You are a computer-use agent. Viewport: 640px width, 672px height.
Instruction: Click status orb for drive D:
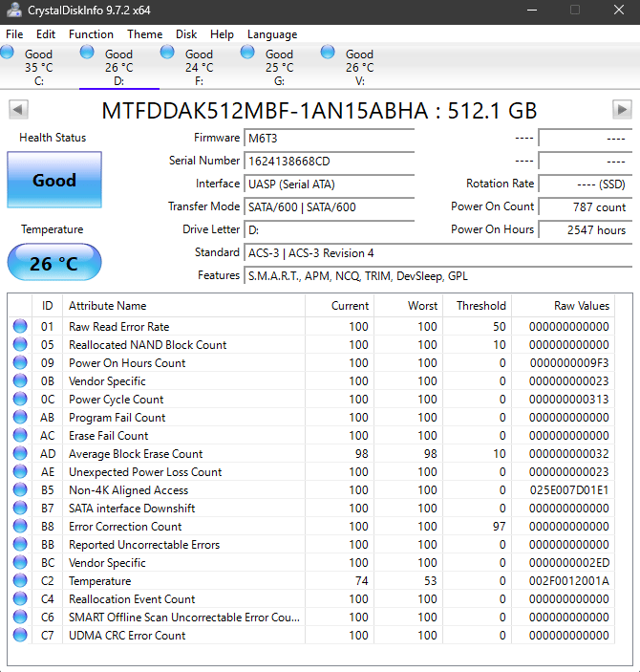(x=87, y=52)
